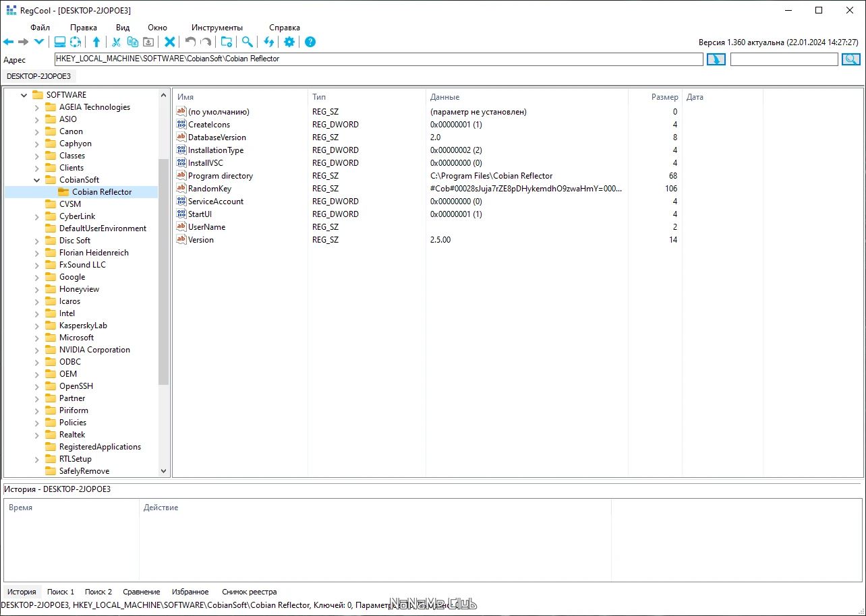The image size is (866, 616).
Task: Click the go button beside address bar
Action: click(716, 59)
